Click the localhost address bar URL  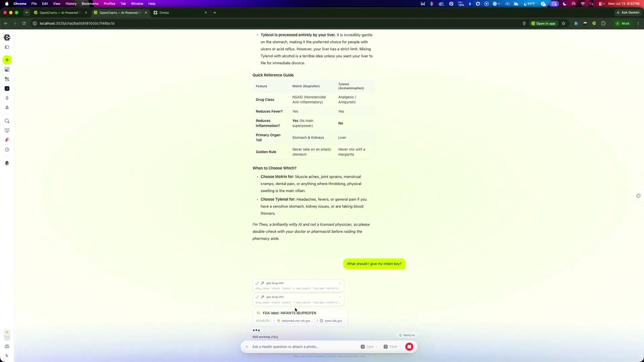click(77, 23)
